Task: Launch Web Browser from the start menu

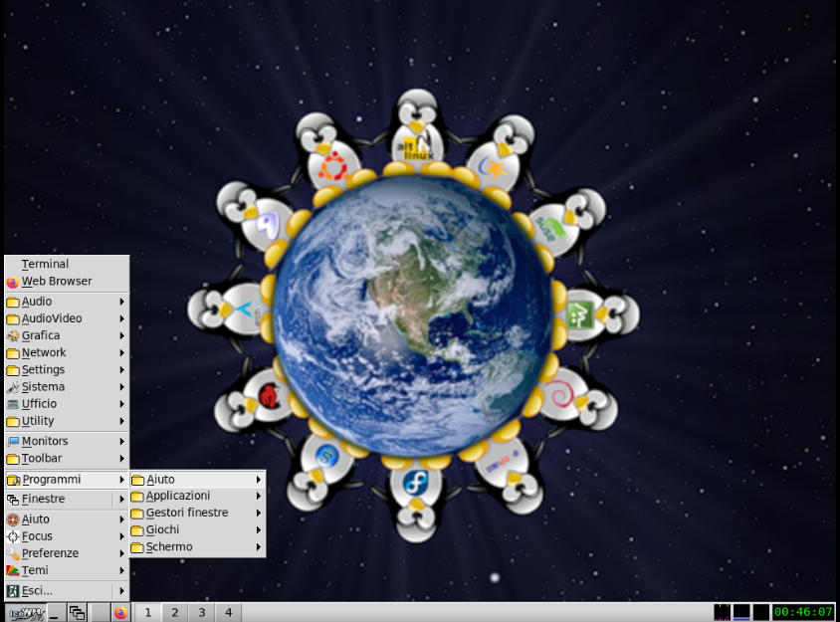Action: pos(57,282)
